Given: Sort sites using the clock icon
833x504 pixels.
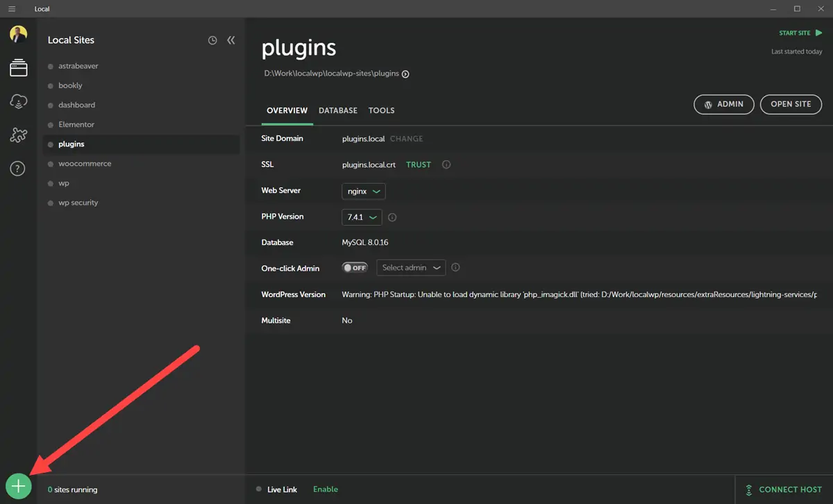Looking at the screenshot, I should 212,40.
